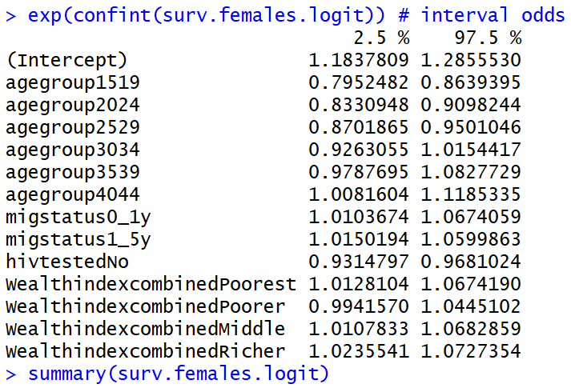Viewport: 571px width, 392px height.
Task: Click the migstatus0_1y row label
Action: [x=77, y=217]
